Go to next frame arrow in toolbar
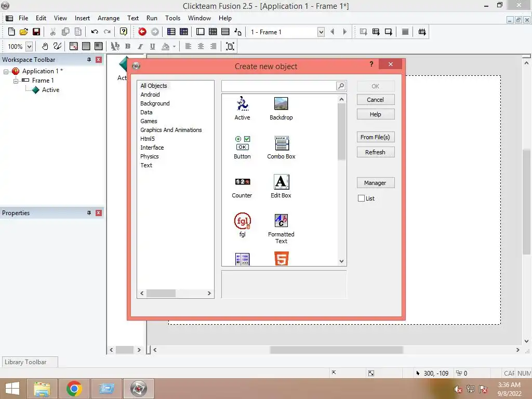Viewport: 532px width, 399px height. pos(345,32)
